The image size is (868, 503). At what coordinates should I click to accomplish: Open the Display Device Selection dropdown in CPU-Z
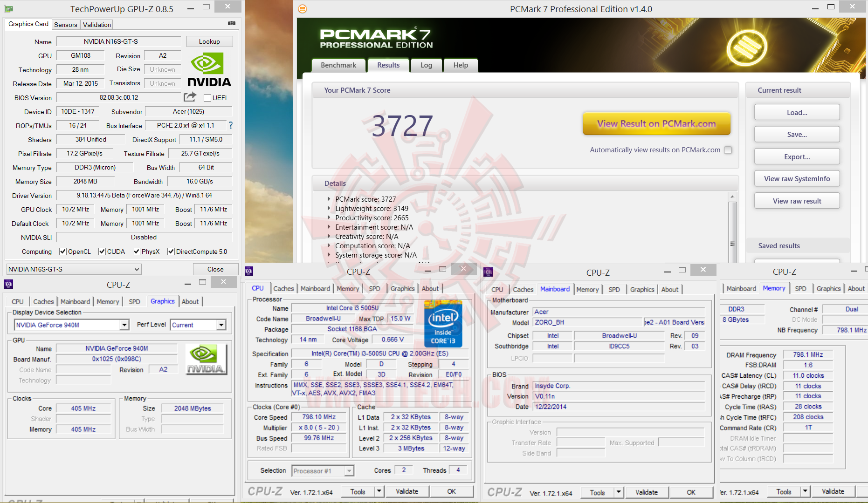(x=72, y=325)
